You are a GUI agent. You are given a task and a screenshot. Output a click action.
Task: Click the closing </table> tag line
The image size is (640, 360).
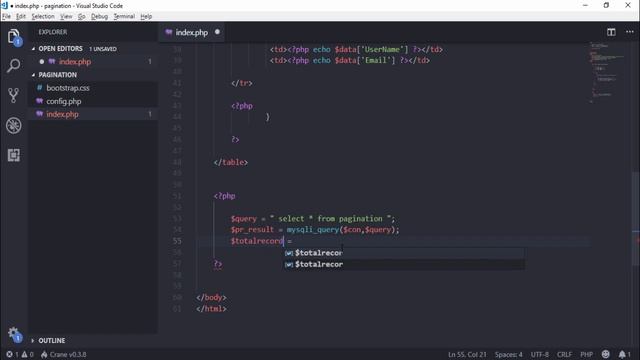[x=230, y=162]
